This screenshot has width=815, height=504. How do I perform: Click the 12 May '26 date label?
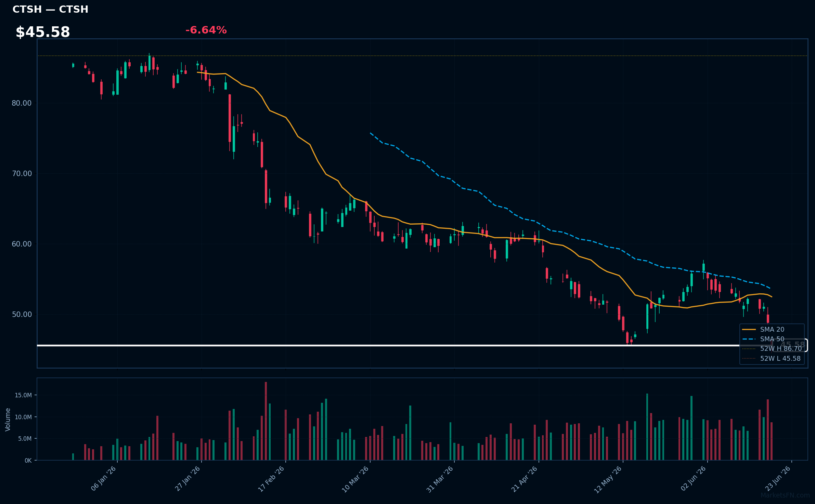(x=608, y=479)
